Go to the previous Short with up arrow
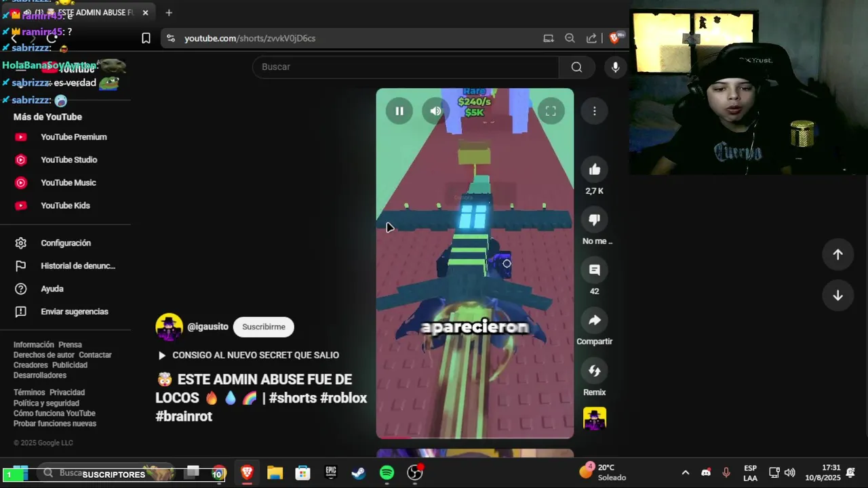Screen dimensions: 868x488 (837, 254)
